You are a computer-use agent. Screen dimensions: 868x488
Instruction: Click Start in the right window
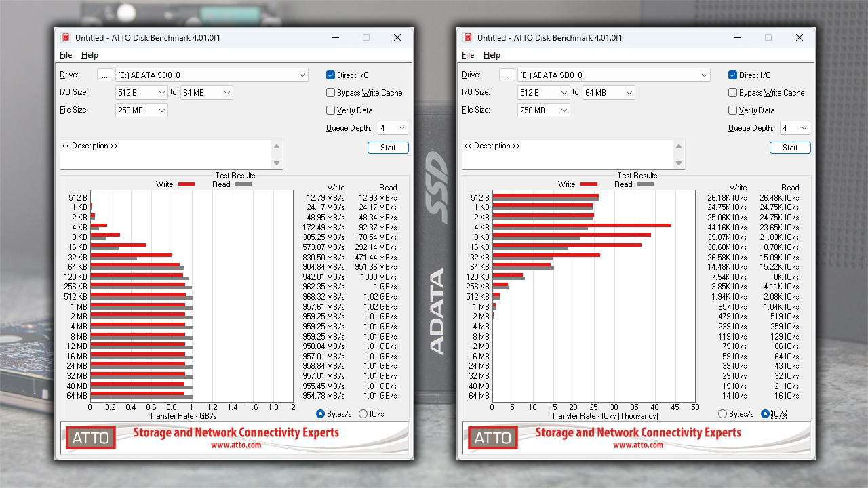[790, 148]
